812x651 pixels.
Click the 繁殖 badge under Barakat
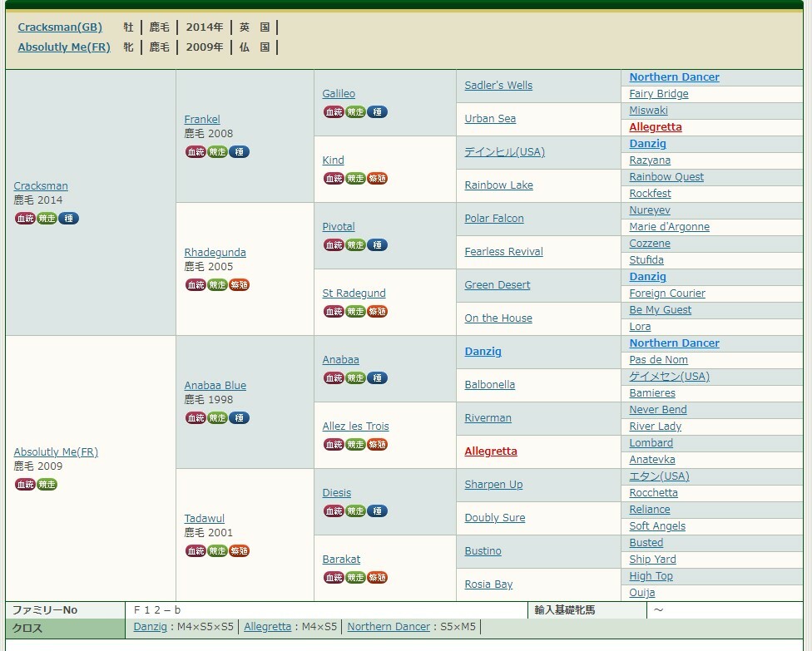coord(377,578)
